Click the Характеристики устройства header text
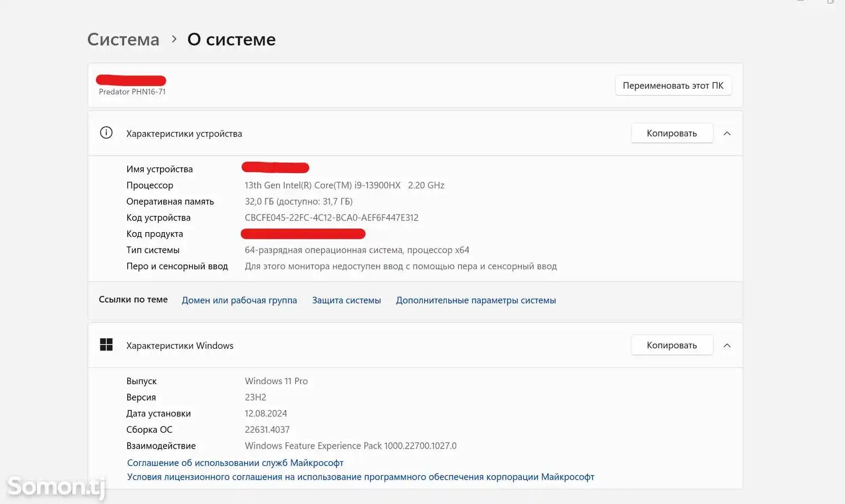The width and height of the screenshot is (845, 504). [x=184, y=134]
